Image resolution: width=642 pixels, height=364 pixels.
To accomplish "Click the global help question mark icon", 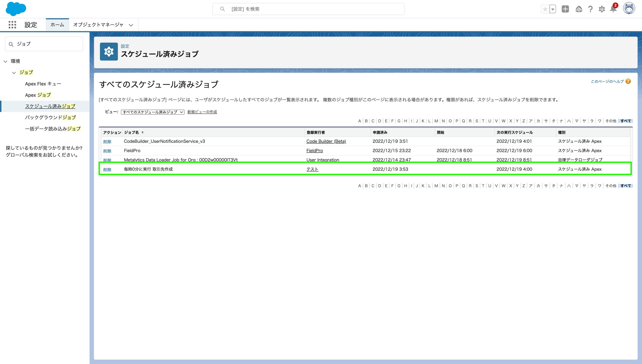I will tap(590, 9).
